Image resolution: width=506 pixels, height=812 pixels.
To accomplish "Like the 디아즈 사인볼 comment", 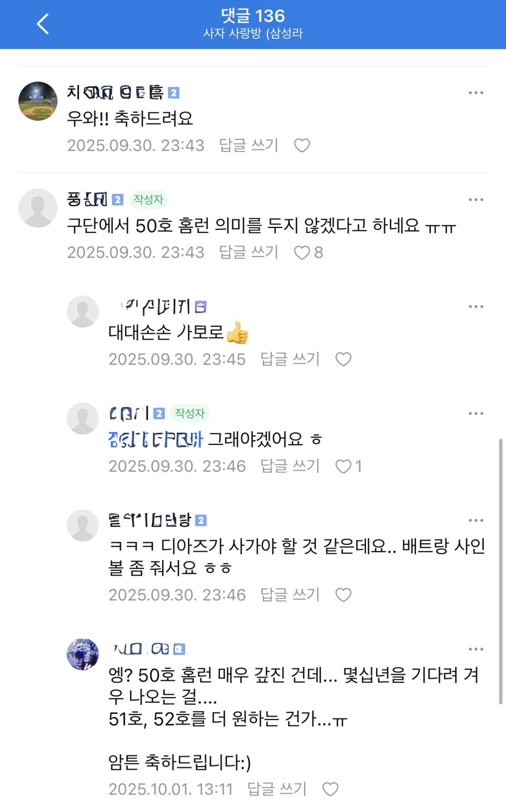I will coord(343,595).
